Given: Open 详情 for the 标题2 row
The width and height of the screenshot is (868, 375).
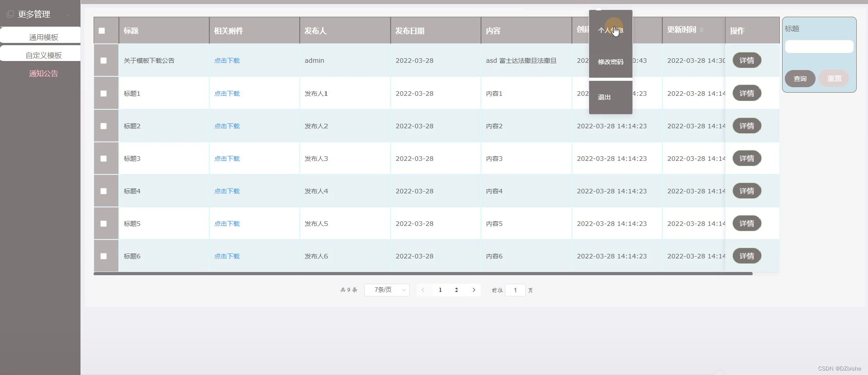Looking at the screenshot, I should (x=747, y=126).
